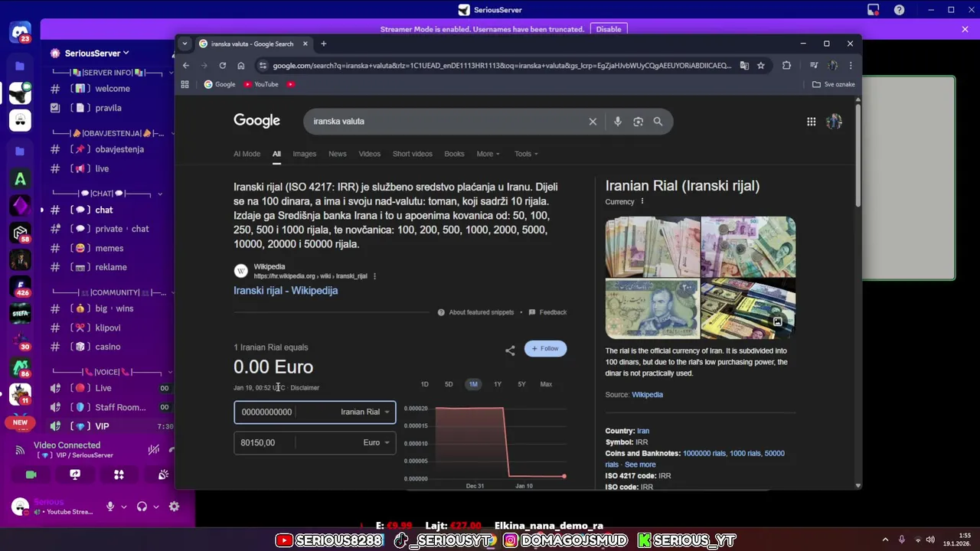This screenshot has width=980, height=551.
Task: Open the More search filter dropdown
Action: (x=488, y=154)
